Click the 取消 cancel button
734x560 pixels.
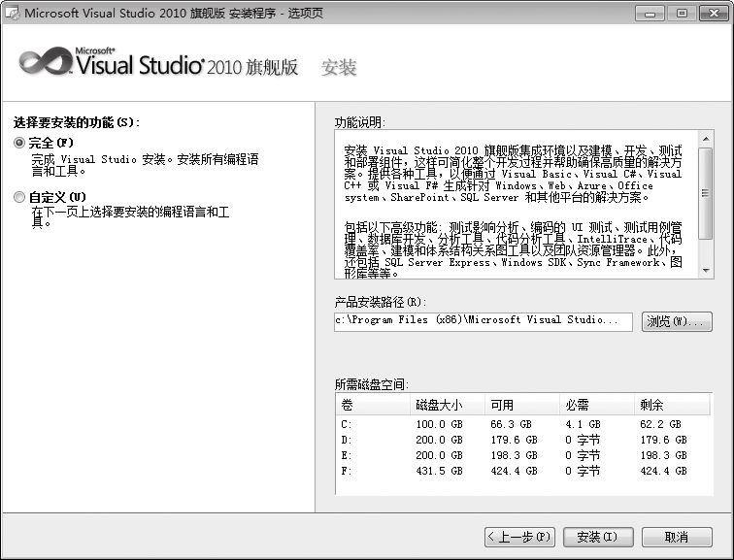[677, 537]
